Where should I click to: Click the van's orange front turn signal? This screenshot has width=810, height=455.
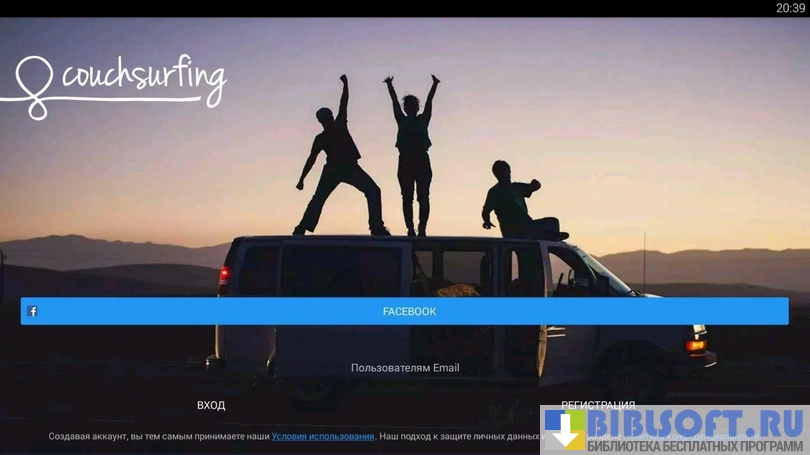tap(696, 345)
